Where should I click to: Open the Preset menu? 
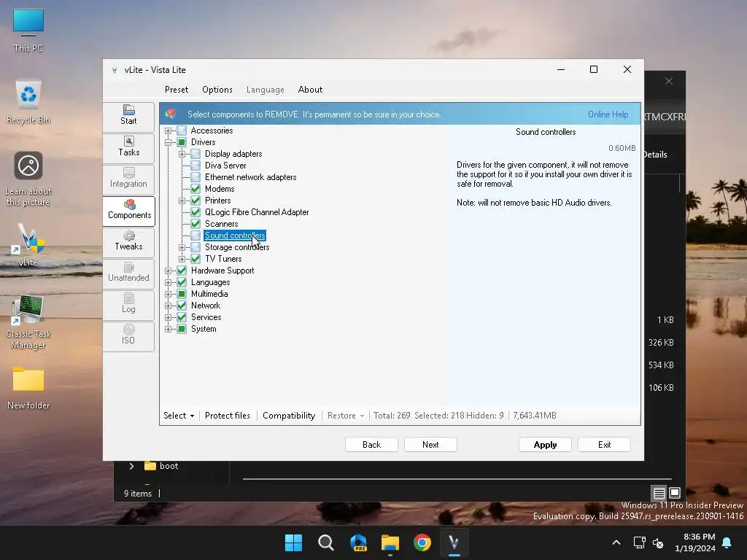(177, 90)
